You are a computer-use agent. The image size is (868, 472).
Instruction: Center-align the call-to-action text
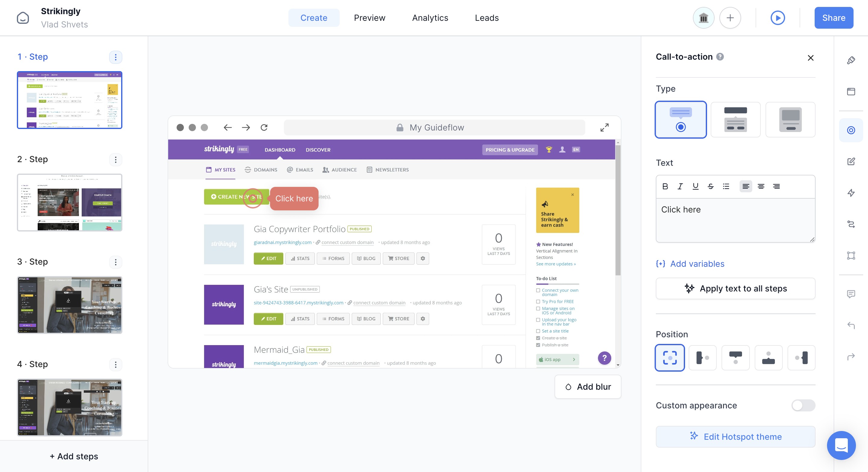pyautogui.click(x=761, y=186)
